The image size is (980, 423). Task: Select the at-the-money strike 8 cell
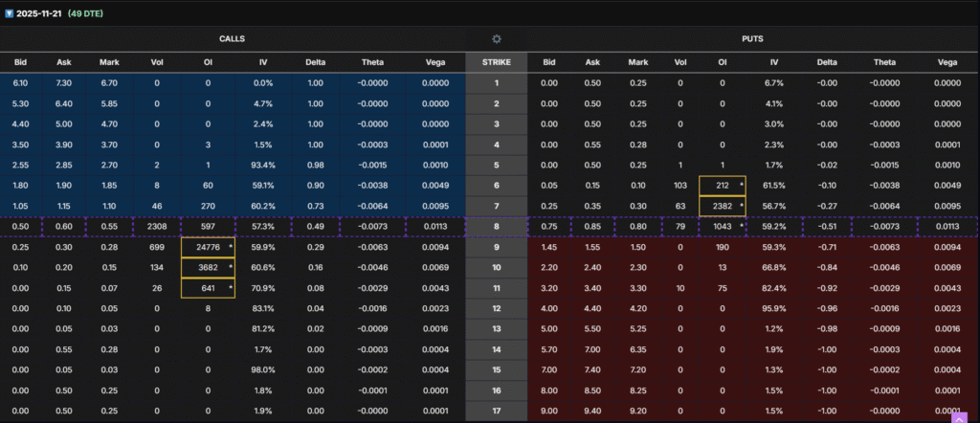(496, 227)
